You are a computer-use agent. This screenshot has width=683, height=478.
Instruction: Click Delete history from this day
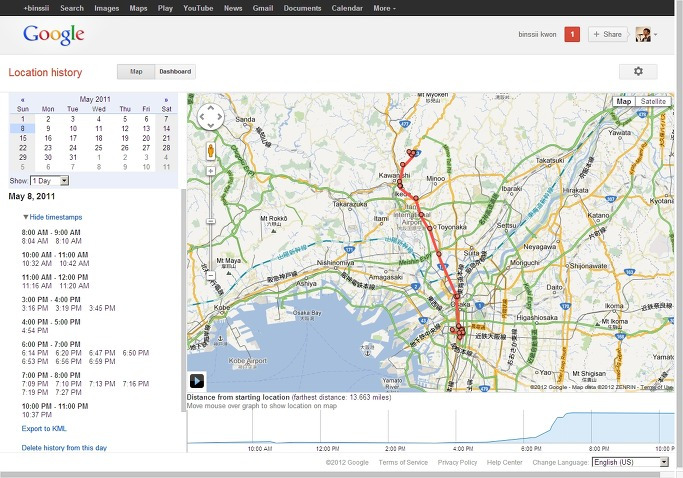click(64, 447)
